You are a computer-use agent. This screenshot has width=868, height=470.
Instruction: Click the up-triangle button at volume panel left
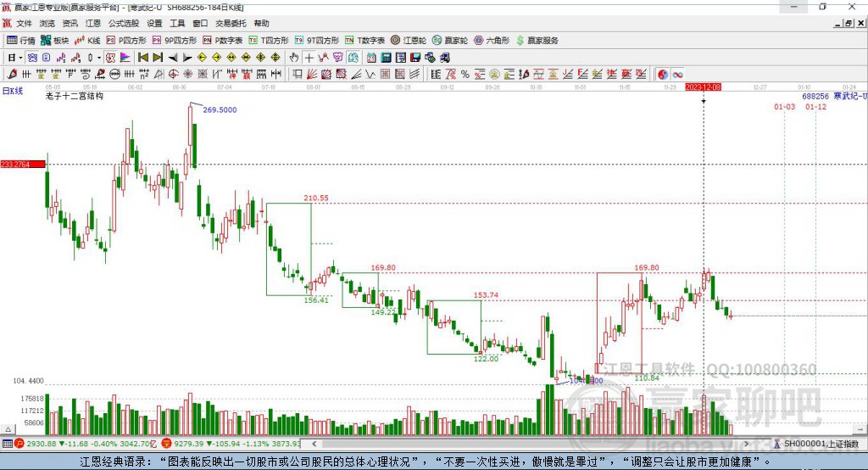pos(8,429)
